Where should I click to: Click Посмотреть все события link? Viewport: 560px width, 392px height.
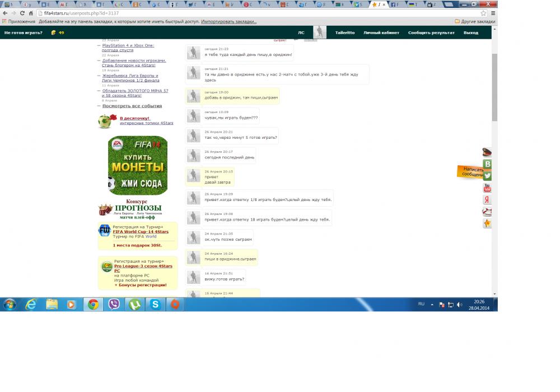[x=132, y=106]
